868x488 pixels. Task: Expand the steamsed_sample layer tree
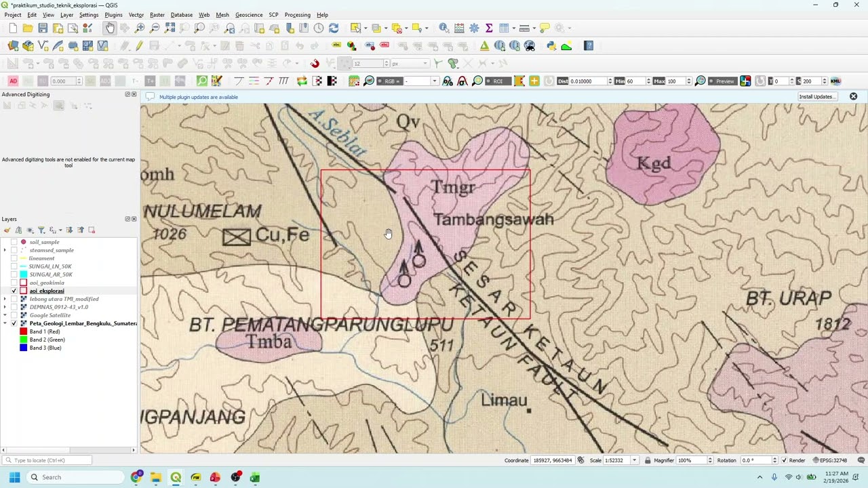click(5, 250)
